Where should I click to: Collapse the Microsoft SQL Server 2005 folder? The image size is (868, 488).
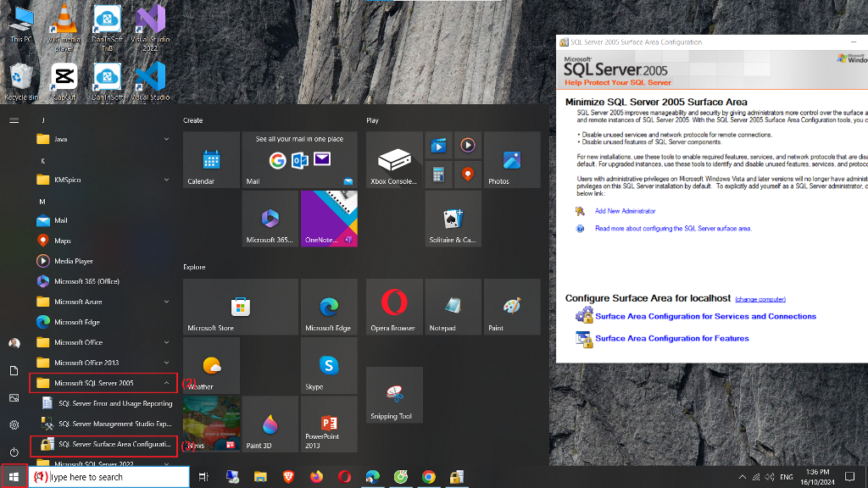click(103, 383)
